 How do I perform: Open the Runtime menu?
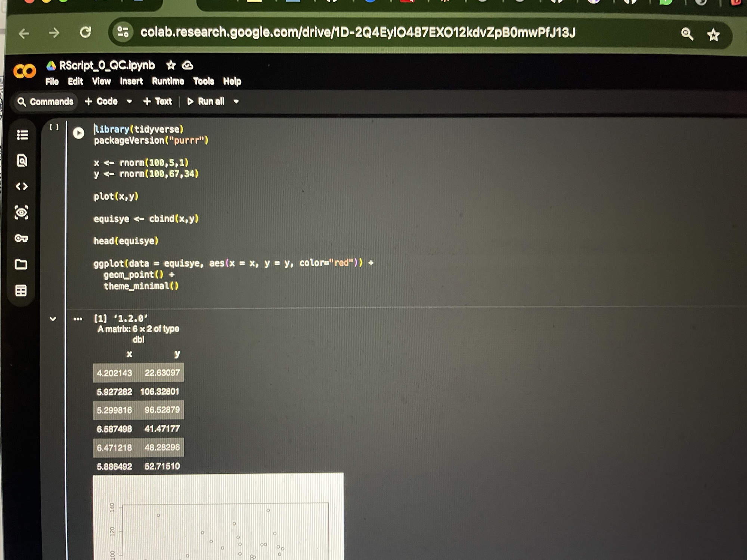click(168, 81)
